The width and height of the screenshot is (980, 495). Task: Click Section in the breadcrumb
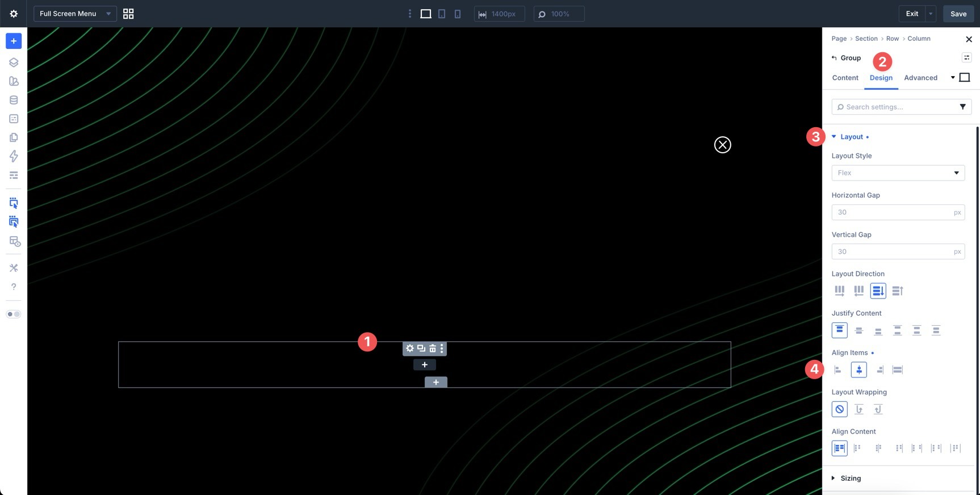pyautogui.click(x=866, y=39)
